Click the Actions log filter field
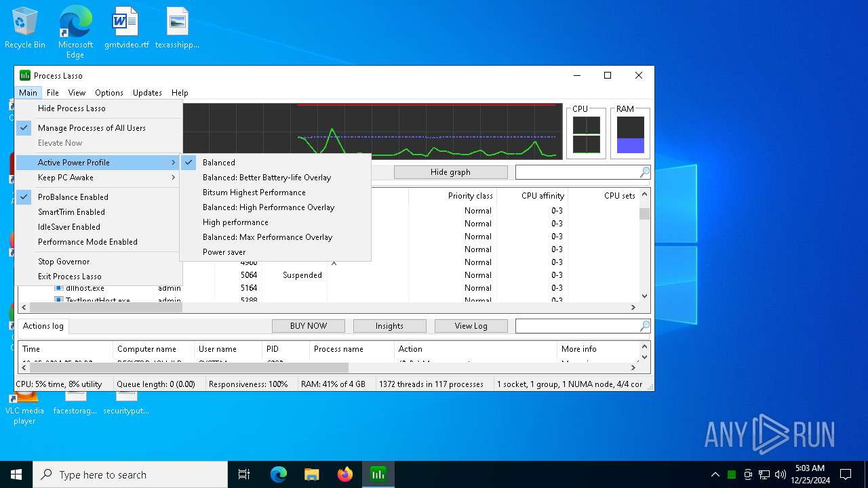Viewport: 868px width, 488px height. point(577,326)
